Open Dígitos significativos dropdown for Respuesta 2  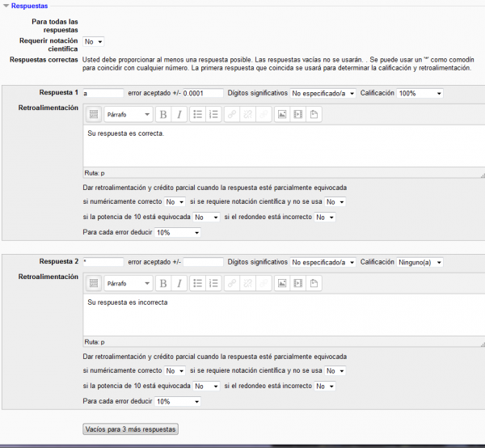pos(323,262)
